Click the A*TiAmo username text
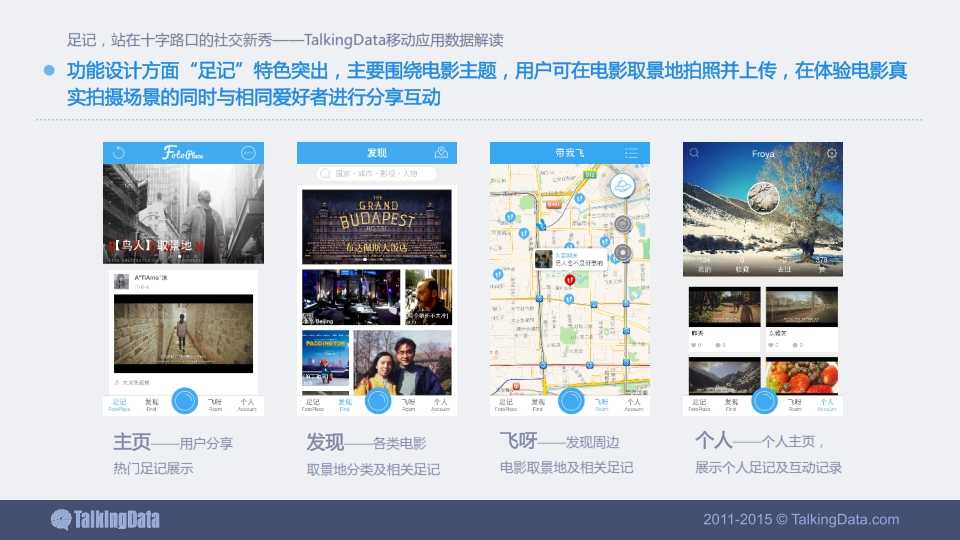The width and height of the screenshot is (960, 540). click(x=151, y=278)
